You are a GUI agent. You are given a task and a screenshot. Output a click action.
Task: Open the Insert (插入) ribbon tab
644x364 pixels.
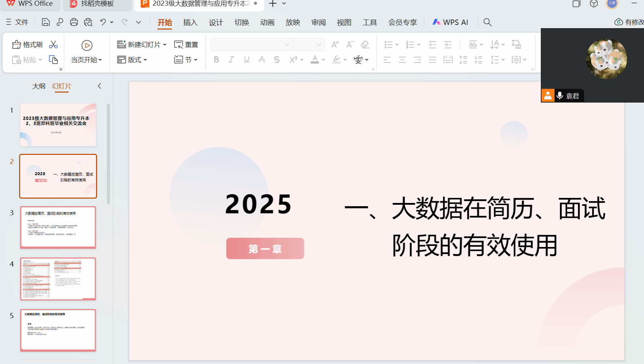(190, 22)
